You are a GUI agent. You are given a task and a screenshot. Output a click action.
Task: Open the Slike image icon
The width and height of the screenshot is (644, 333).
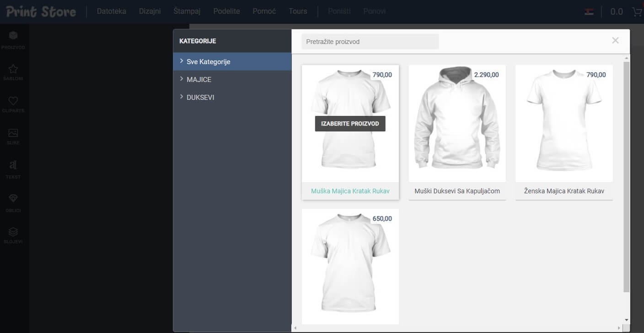point(13,133)
